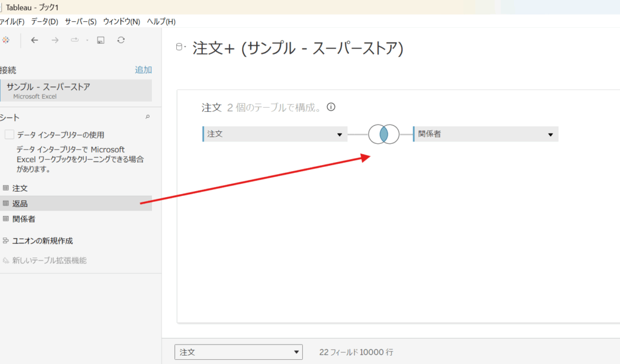Enable the データ インタープリターの使用 checkbox
The width and height of the screenshot is (620, 364).
pyautogui.click(x=9, y=134)
